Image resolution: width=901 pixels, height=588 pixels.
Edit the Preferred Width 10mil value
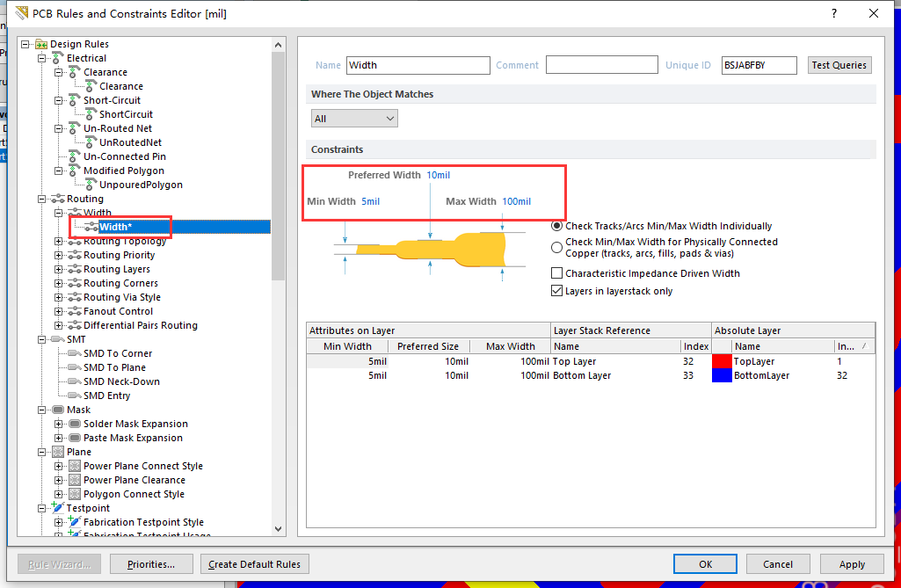(x=438, y=175)
